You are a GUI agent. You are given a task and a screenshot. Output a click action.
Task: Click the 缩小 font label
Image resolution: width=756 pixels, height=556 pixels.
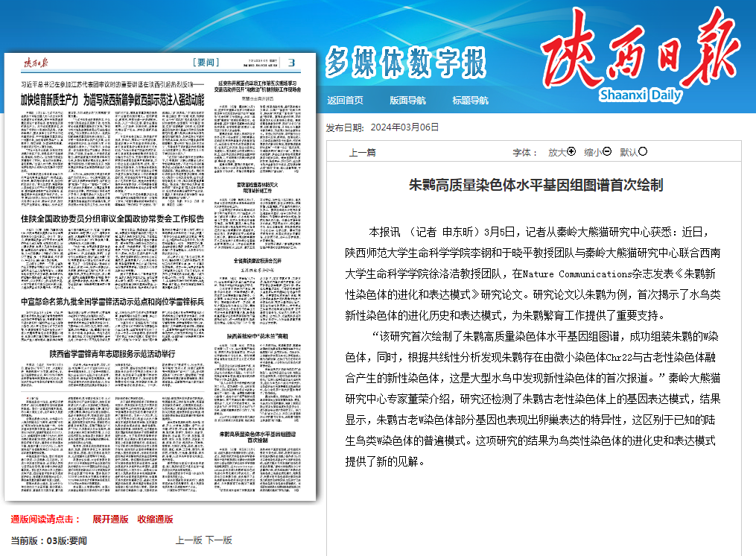tap(593, 153)
